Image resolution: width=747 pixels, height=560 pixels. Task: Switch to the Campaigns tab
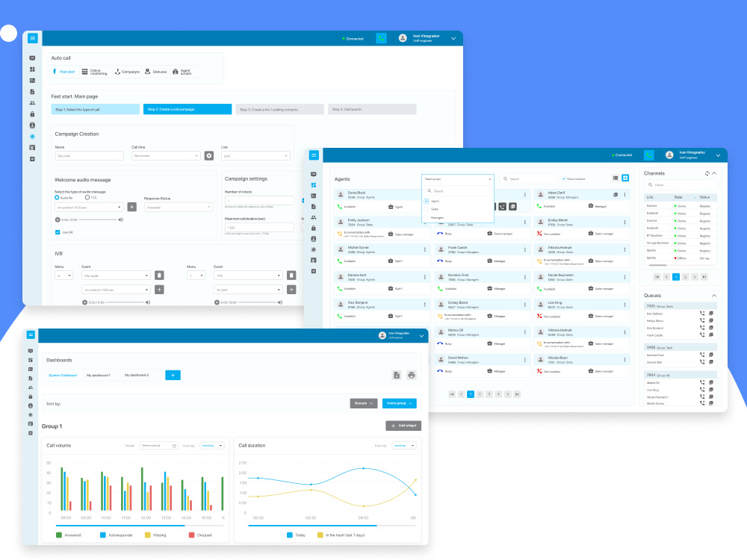click(x=127, y=72)
